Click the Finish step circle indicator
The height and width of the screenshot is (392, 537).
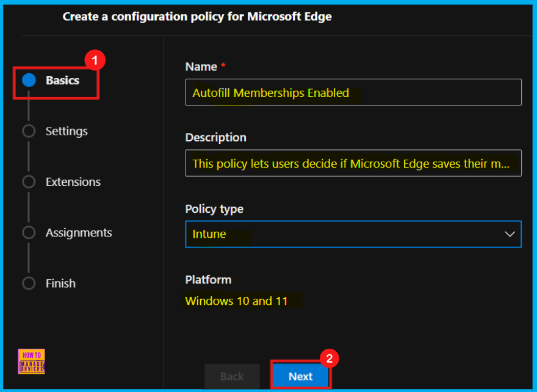(x=29, y=283)
